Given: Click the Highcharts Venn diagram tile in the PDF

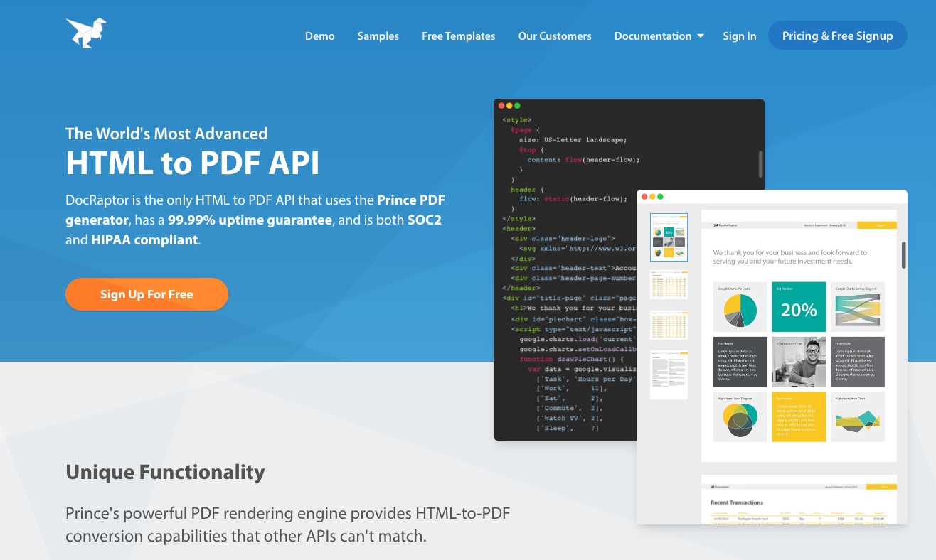Looking at the screenshot, I should [740, 417].
